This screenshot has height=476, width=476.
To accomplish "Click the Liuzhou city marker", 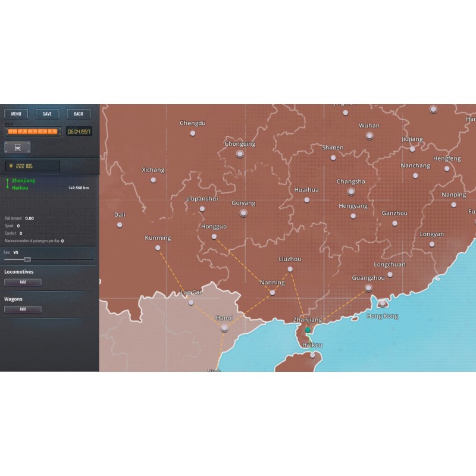I will (x=290, y=269).
